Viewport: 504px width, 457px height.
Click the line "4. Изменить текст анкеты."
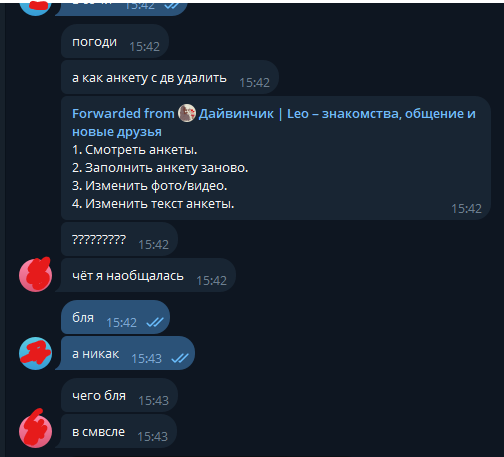(153, 204)
